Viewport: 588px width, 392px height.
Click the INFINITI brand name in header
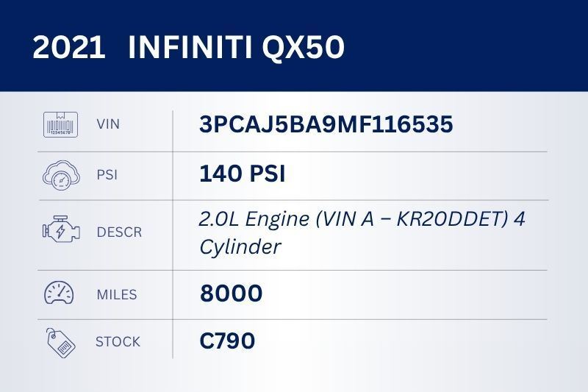(x=192, y=48)
